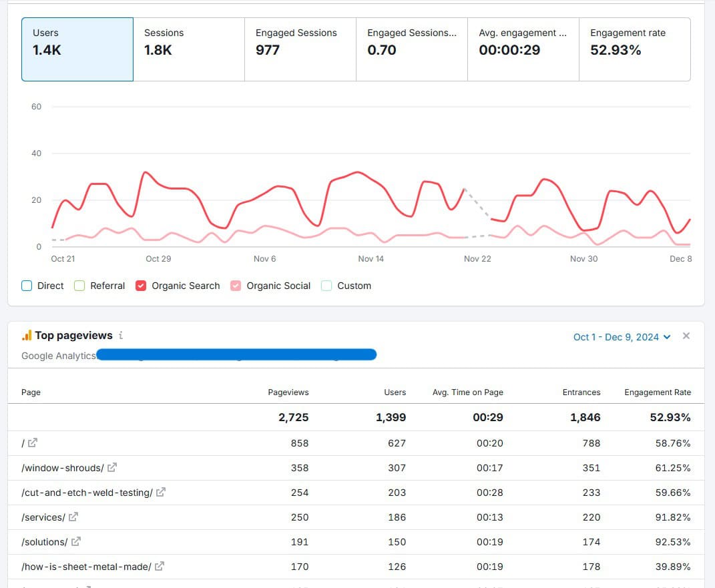Disable the Organic Social checkbox
This screenshot has width=715, height=588.
point(236,286)
